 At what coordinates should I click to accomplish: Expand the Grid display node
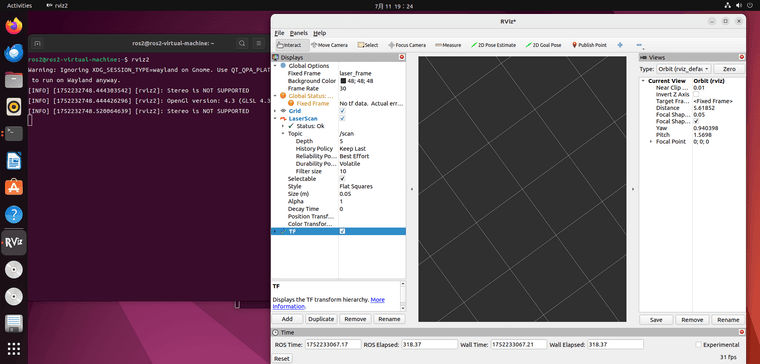coord(275,111)
